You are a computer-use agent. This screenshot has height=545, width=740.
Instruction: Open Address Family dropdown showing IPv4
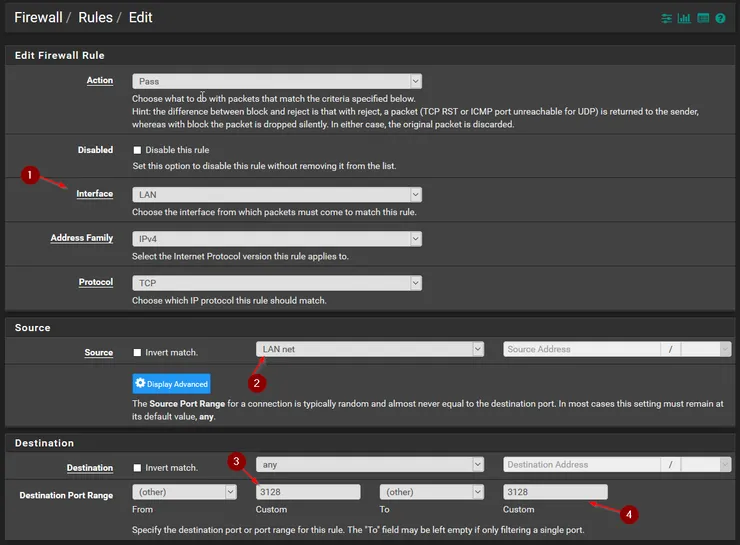pyautogui.click(x=277, y=238)
